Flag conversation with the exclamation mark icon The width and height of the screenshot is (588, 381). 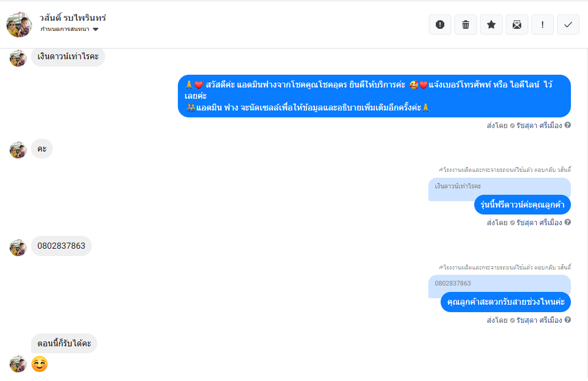click(542, 25)
